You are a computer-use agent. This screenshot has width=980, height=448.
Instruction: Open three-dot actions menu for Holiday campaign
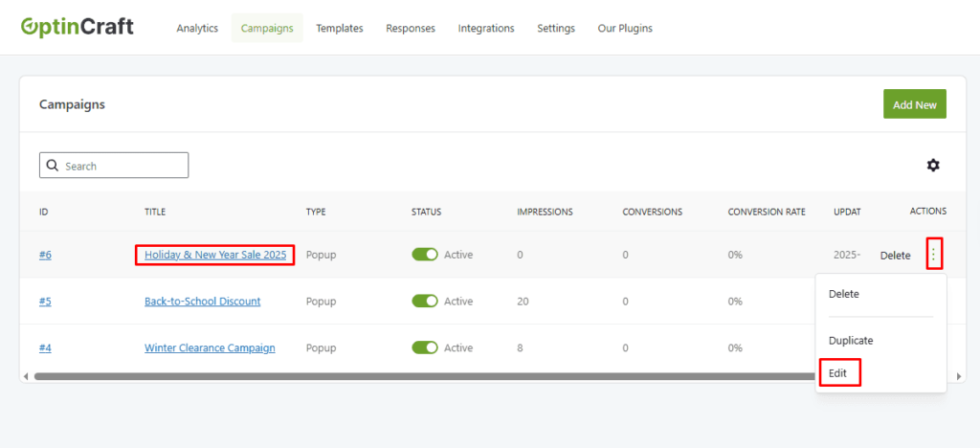934,255
